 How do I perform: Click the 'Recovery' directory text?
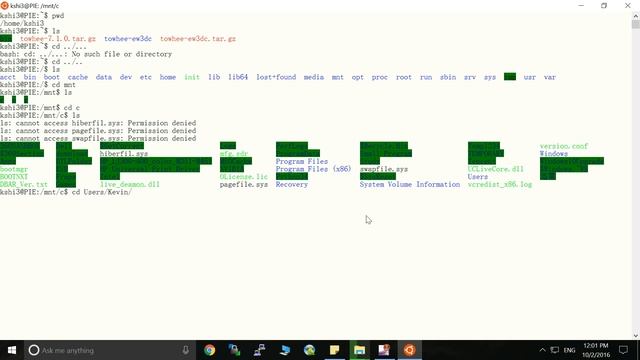[292, 184]
